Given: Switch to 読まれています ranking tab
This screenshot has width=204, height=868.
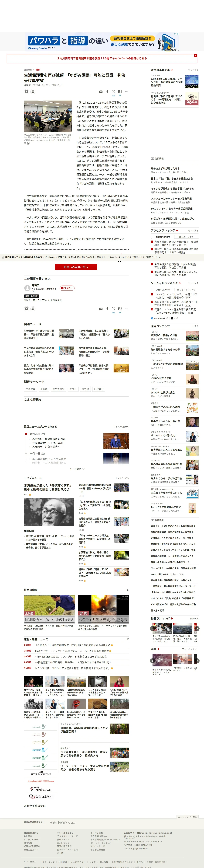Looking at the screenshot, I should 163,237.
